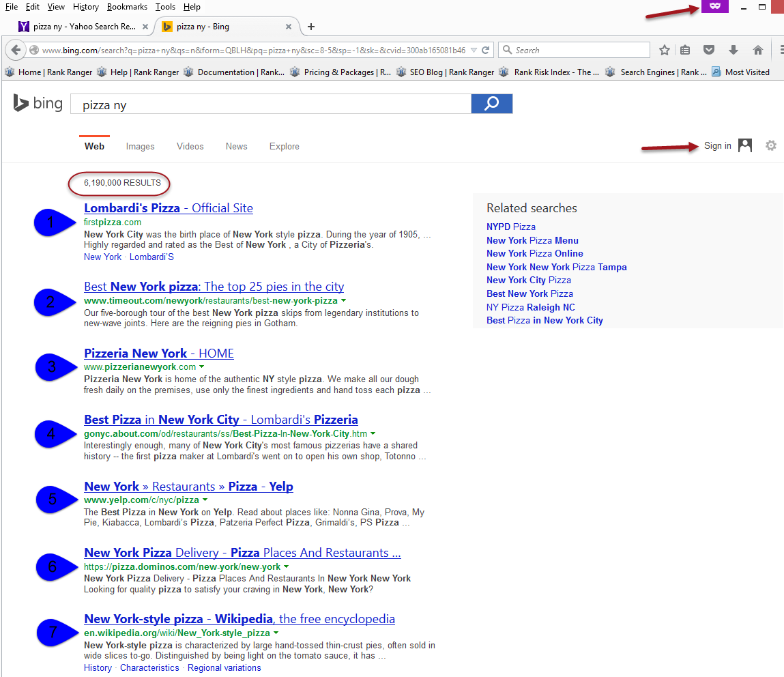The image size is (784, 677).
Task: Open the View menu
Action: click(56, 7)
